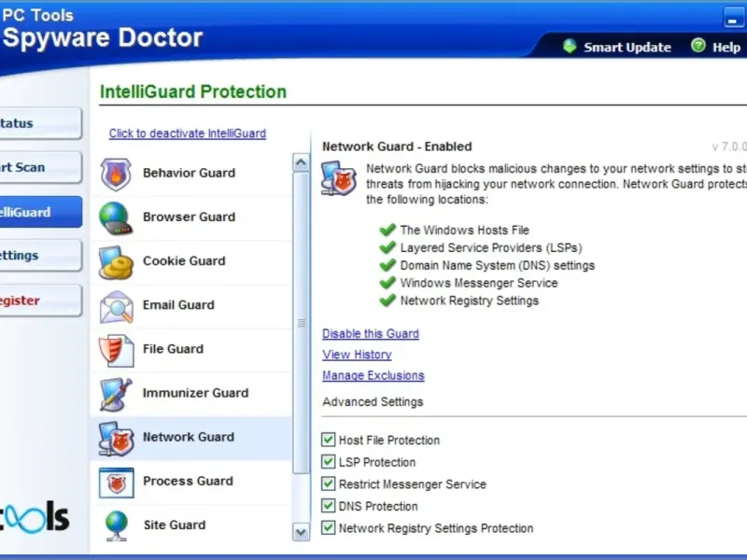Open the Status section
This screenshot has height=560, width=747.
coord(40,123)
